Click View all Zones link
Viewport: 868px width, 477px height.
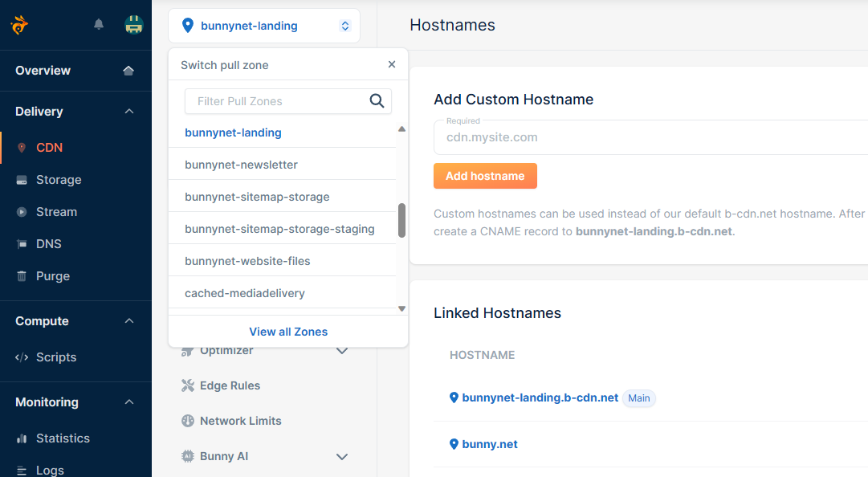[287, 332]
